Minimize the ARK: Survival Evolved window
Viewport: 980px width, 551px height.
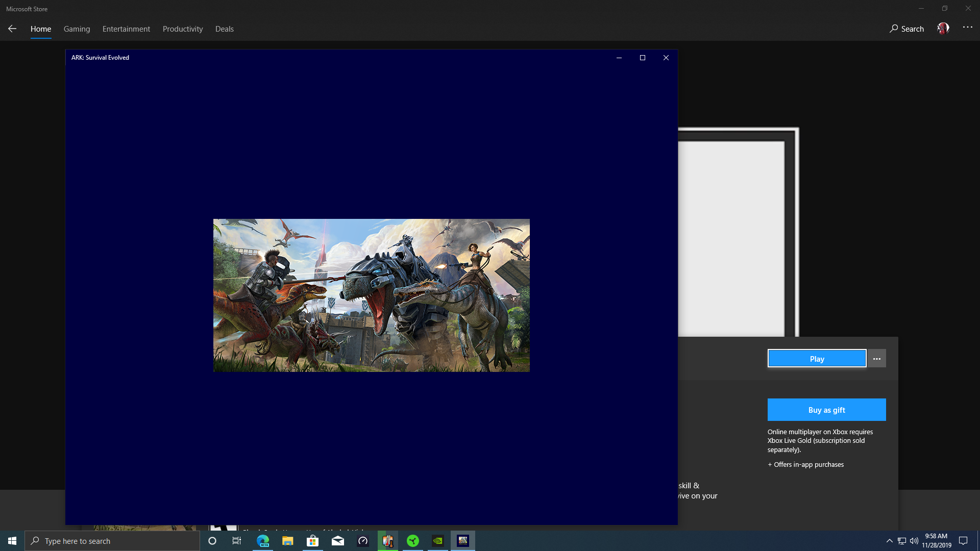(619, 58)
